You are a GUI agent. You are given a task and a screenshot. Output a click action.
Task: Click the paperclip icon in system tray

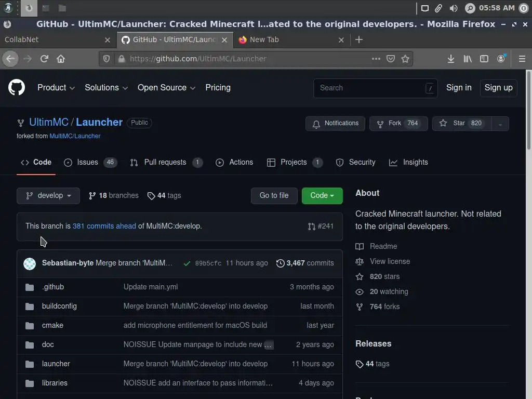(x=438, y=8)
